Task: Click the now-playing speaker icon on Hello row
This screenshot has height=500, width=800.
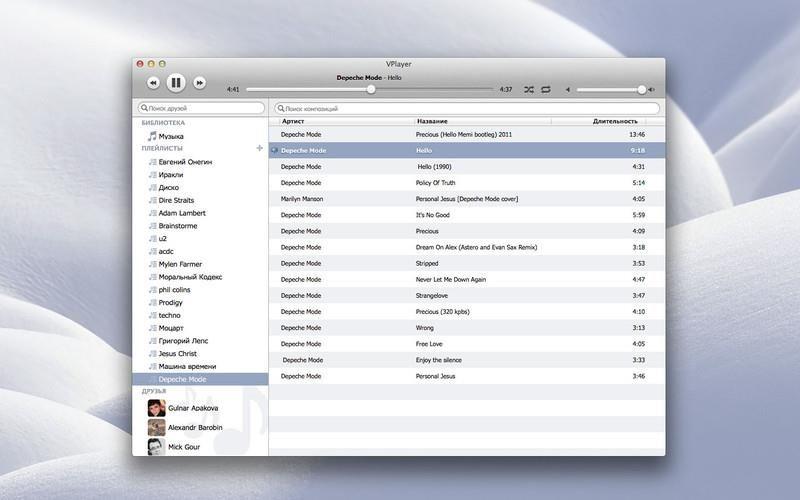Action: 274,151
